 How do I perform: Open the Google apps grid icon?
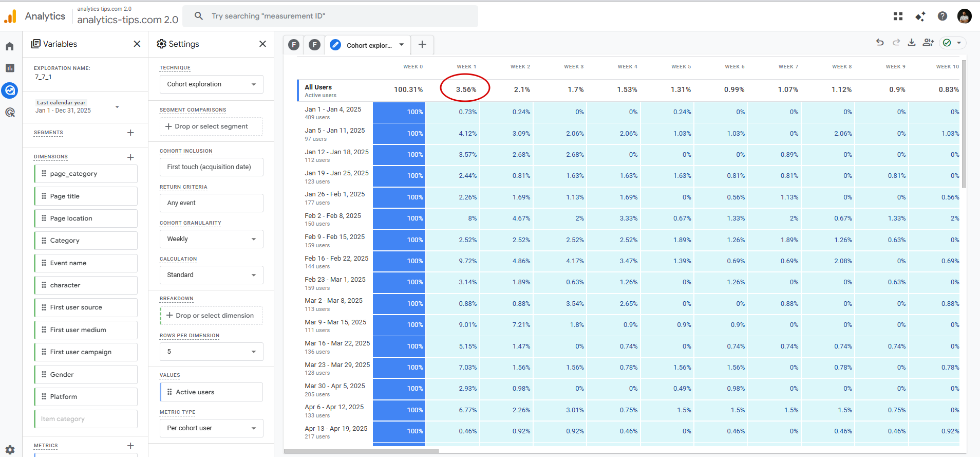(898, 16)
